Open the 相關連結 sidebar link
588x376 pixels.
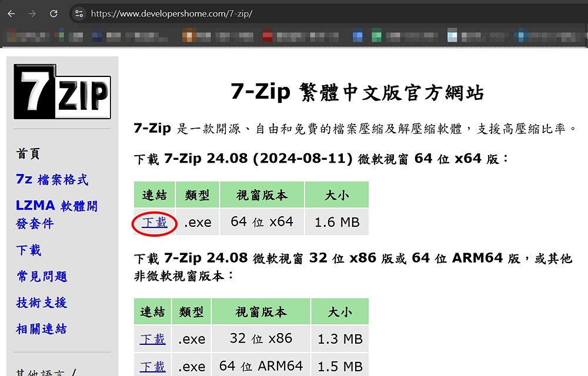coord(42,329)
